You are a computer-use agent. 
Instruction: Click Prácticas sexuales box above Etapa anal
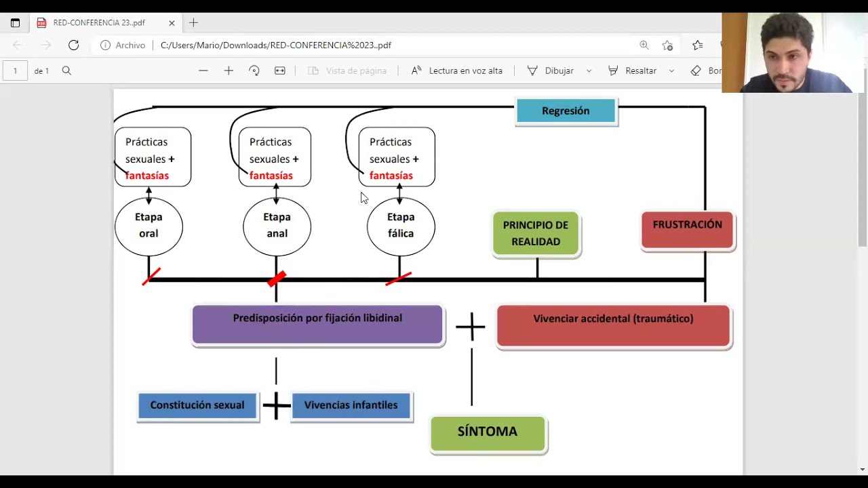[x=275, y=157]
